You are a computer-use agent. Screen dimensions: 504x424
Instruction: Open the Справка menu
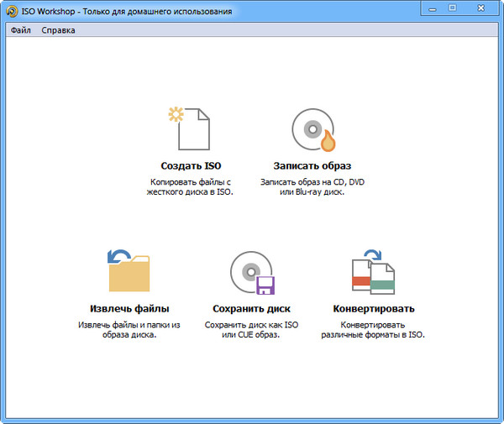[58, 30]
